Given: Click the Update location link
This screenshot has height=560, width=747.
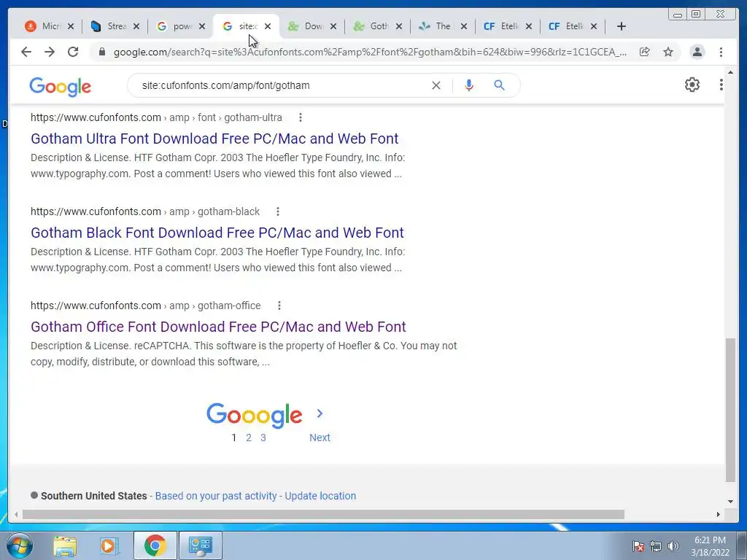Looking at the screenshot, I should tap(320, 496).
